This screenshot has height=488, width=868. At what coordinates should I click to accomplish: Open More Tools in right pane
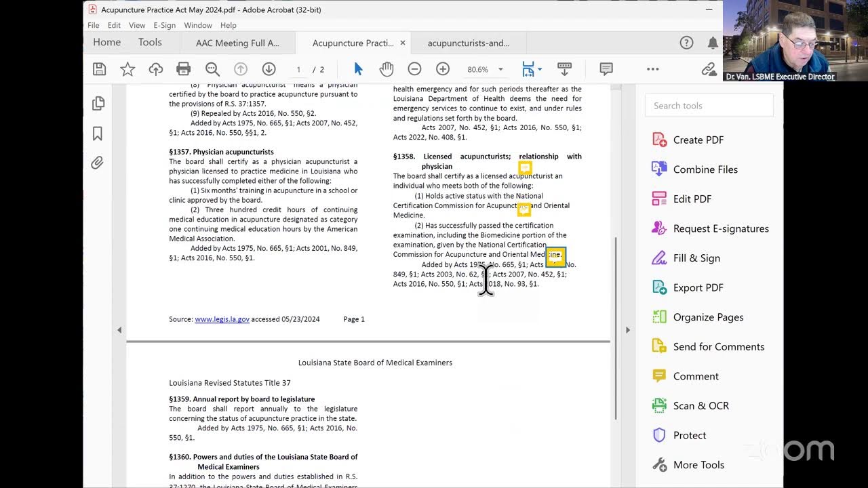coord(698,465)
